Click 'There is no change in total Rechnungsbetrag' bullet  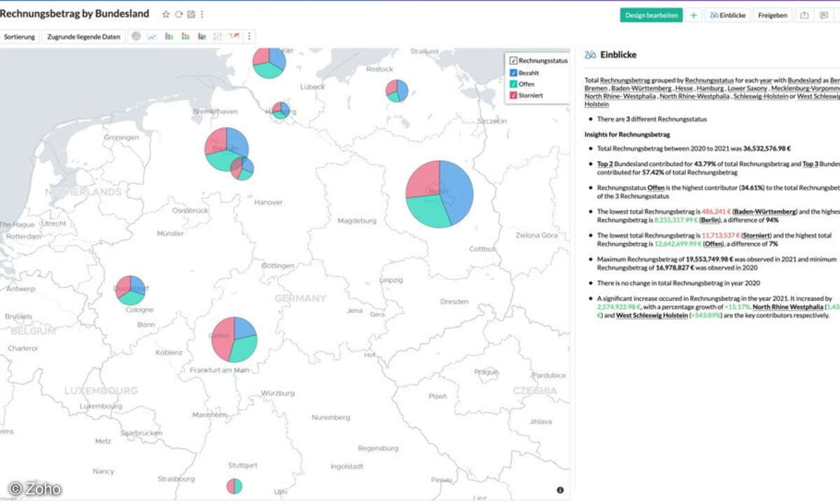click(678, 283)
